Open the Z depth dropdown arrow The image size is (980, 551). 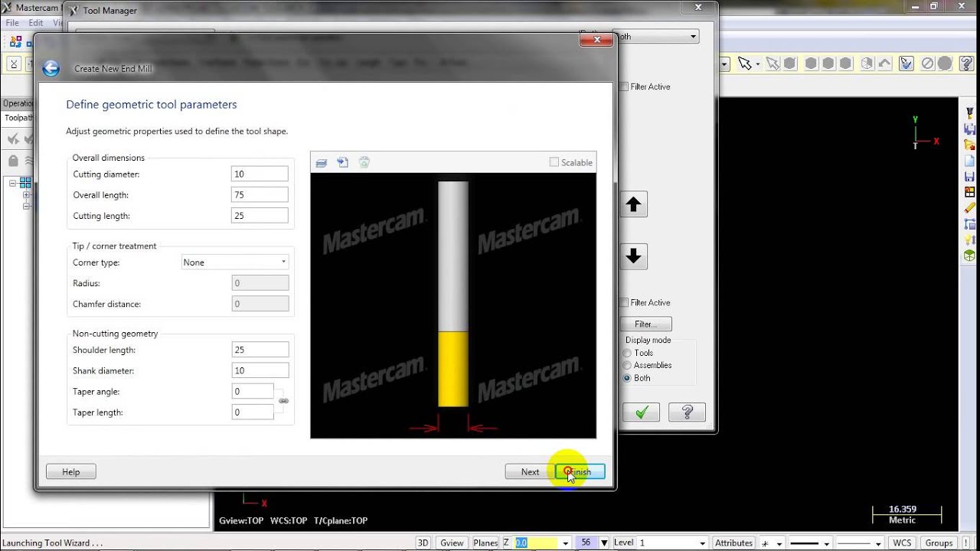pos(565,543)
